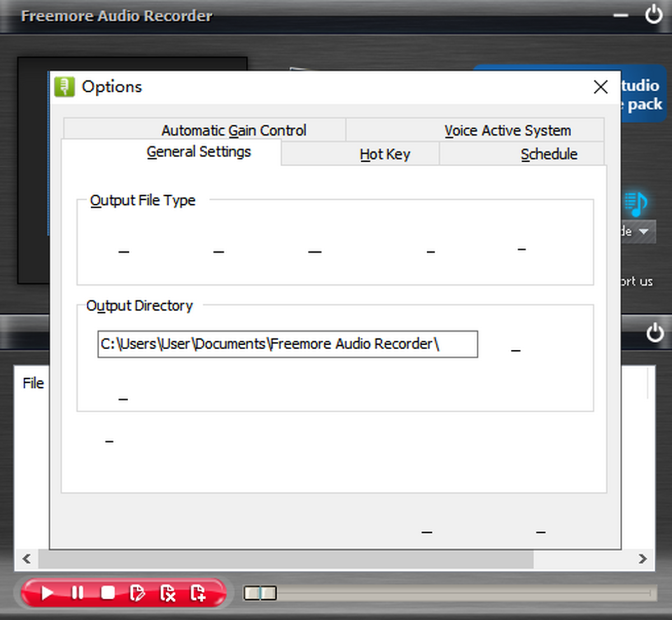
Task: Pause playback using the pause icon
Action: tap(77, 593)
